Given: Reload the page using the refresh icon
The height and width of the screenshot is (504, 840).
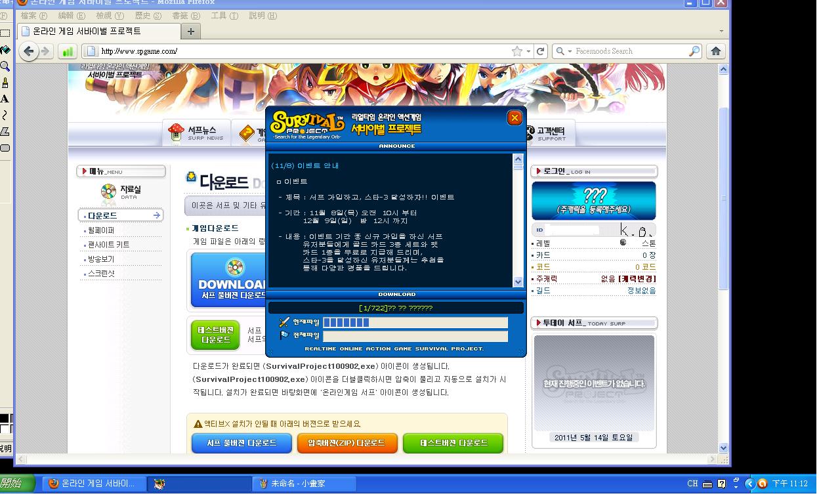Looking at the screenshot, I should coord(541,51).
